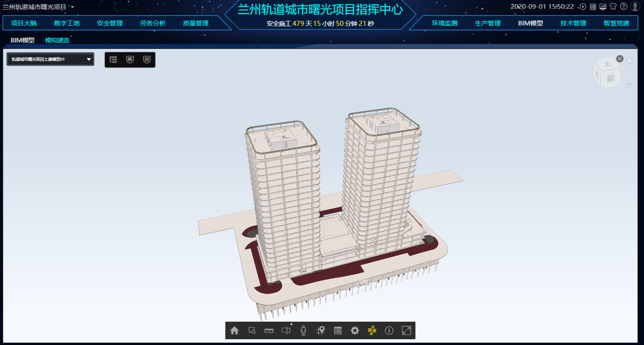Click the play circle icon in header

(x=583, y=7)
